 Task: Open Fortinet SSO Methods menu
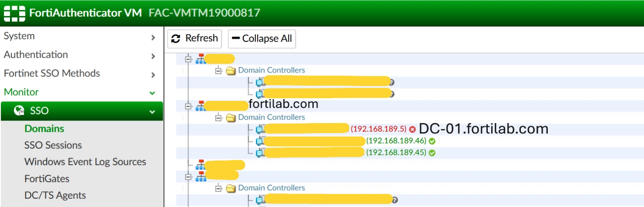tap(52, 73)
